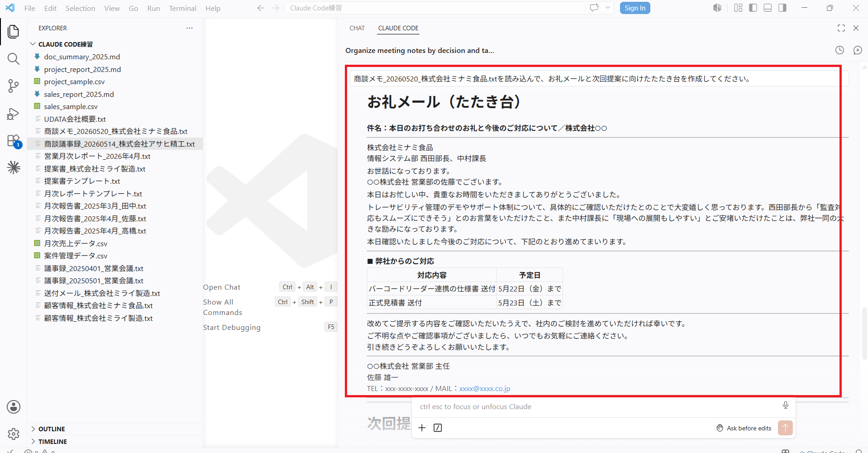Open the Edit menu
Viewport: 868px width, 453px height.
(x=51, y=8)
